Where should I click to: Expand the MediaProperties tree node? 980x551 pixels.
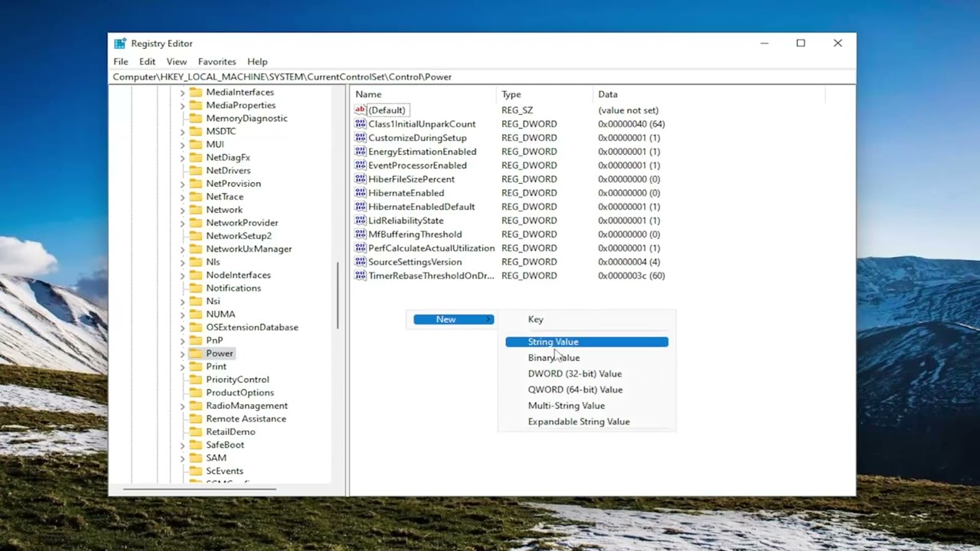click(x=182, y=106)
